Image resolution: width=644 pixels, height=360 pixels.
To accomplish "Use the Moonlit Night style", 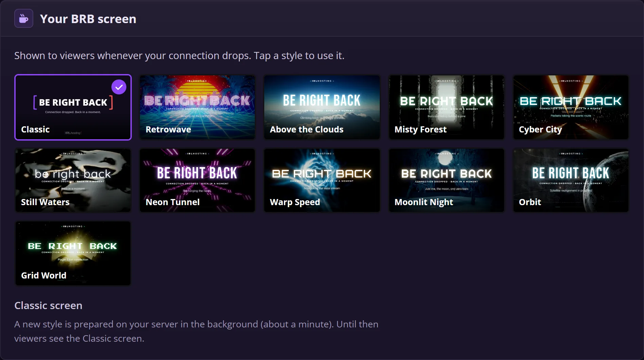I will (447, 180).
